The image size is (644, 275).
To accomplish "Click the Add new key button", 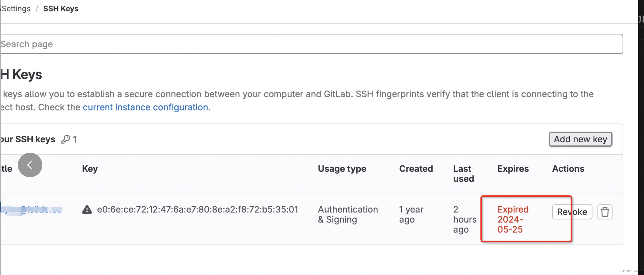I will coord(580,139).
